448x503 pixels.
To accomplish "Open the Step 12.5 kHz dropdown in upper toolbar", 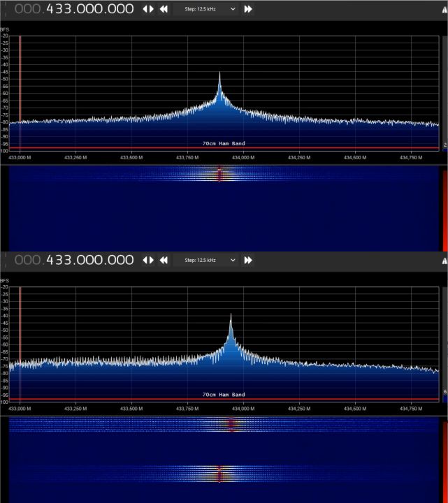I will click(210, 9).
